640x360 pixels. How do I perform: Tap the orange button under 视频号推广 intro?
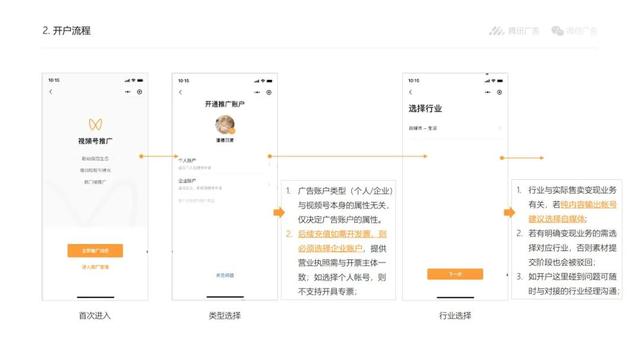tap(95, 251)
